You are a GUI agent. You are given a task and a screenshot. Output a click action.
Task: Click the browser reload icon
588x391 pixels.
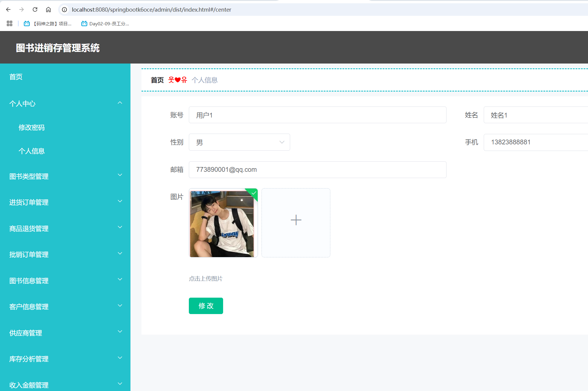(x=35, y=10)
